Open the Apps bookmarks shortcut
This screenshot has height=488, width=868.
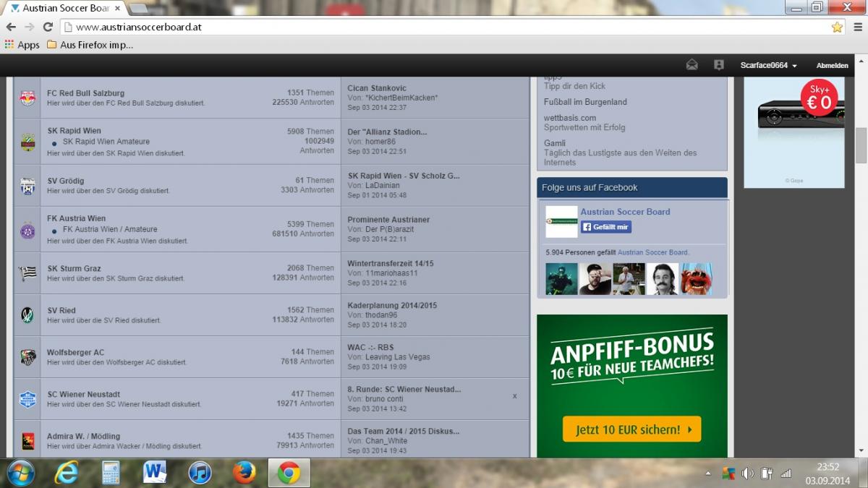(x=22, y=45)
